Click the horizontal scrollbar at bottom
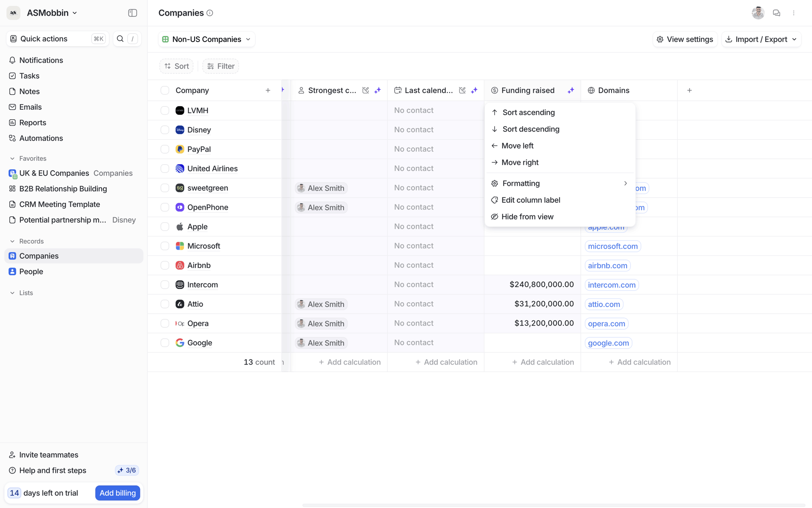Screen dimensions: 812x508 click(554, 505)
